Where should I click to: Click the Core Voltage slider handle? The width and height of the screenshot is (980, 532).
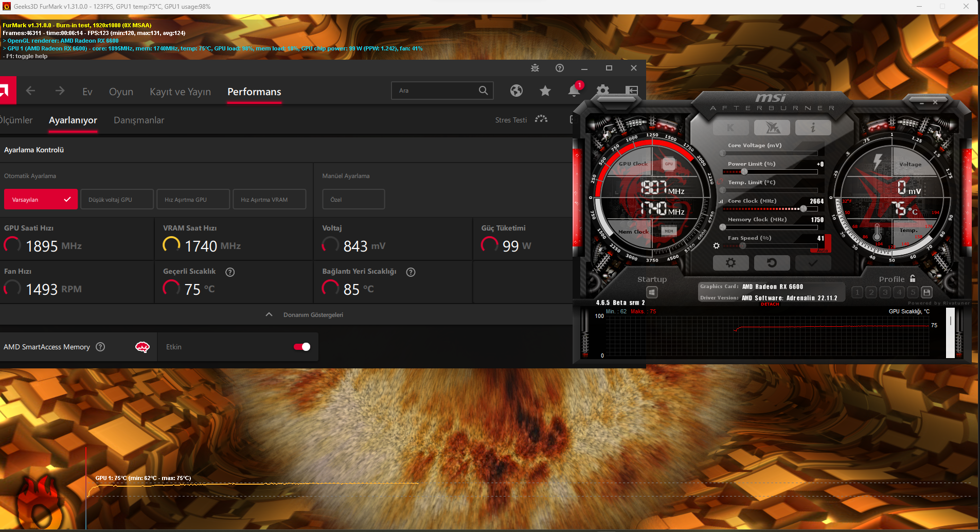(x=723, y=153)
